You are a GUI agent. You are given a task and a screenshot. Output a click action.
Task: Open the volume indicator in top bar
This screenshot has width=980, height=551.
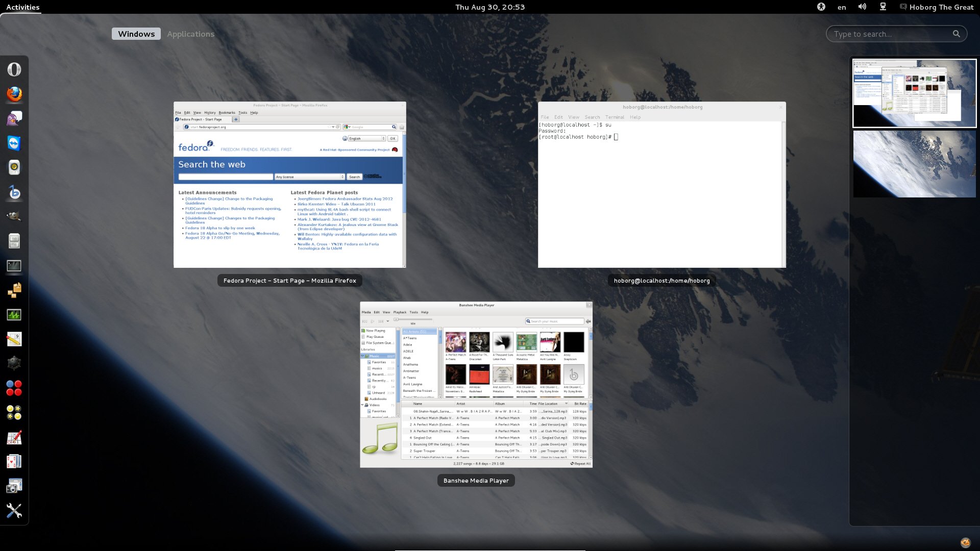click(x=862, y=7)
